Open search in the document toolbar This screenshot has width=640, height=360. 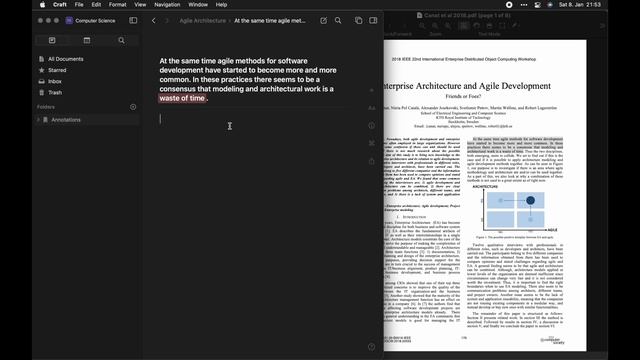338,20
